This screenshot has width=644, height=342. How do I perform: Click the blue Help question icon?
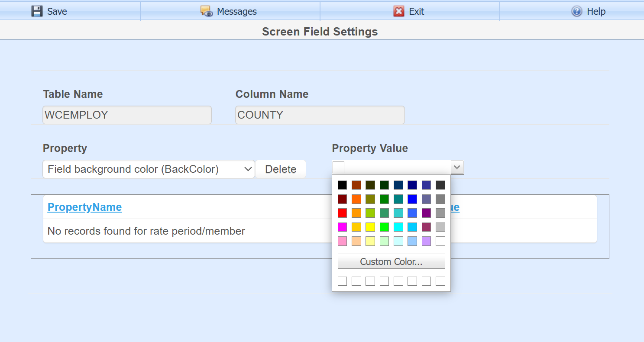[x=576, y=11]
